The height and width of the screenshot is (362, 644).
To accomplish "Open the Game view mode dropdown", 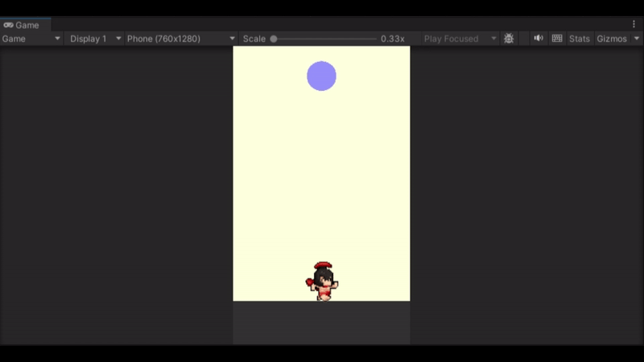I will click(31, 39).
